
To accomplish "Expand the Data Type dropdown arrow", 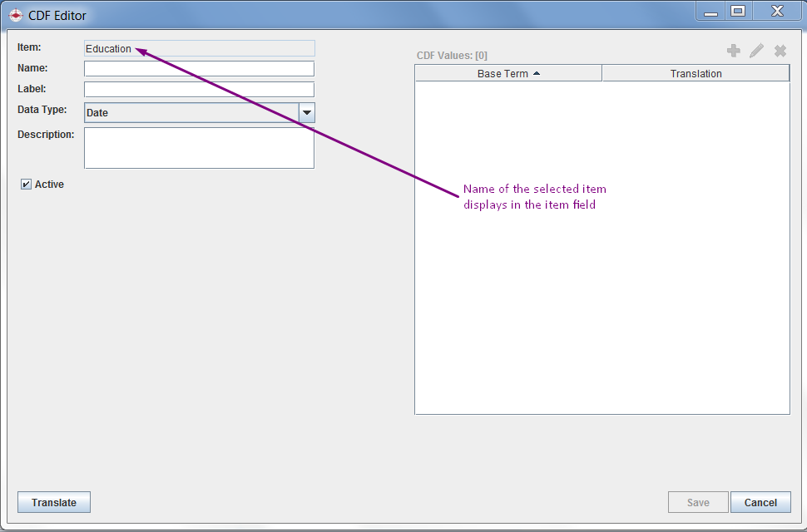I will click(x=306, y=113).
